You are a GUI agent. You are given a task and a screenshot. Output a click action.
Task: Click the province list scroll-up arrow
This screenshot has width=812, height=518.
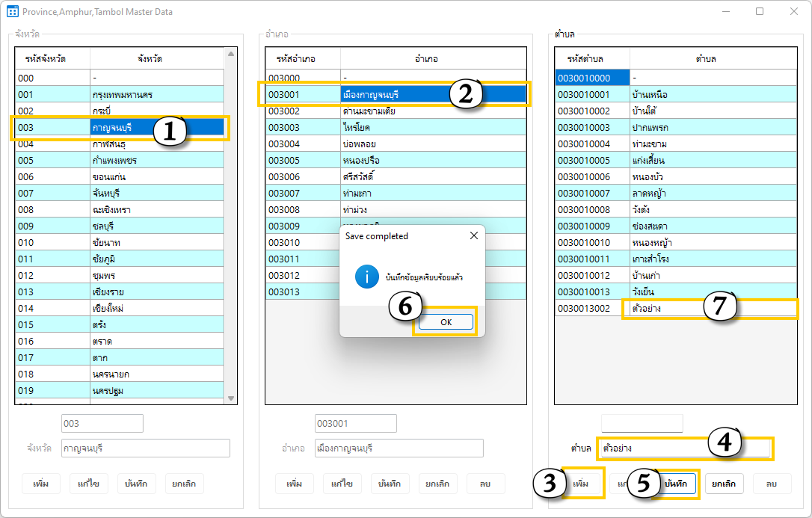(x=230, y=55)
